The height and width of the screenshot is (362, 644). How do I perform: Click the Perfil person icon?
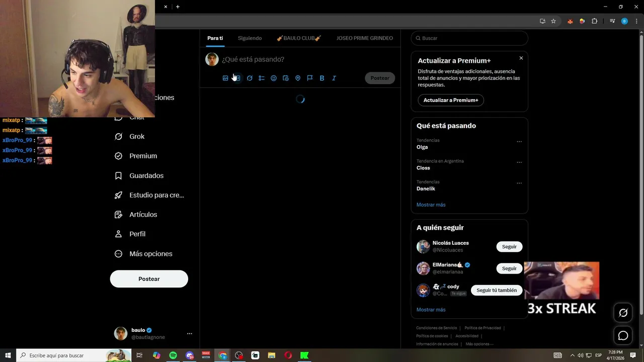pyautogui.click(x=119, y=234)
